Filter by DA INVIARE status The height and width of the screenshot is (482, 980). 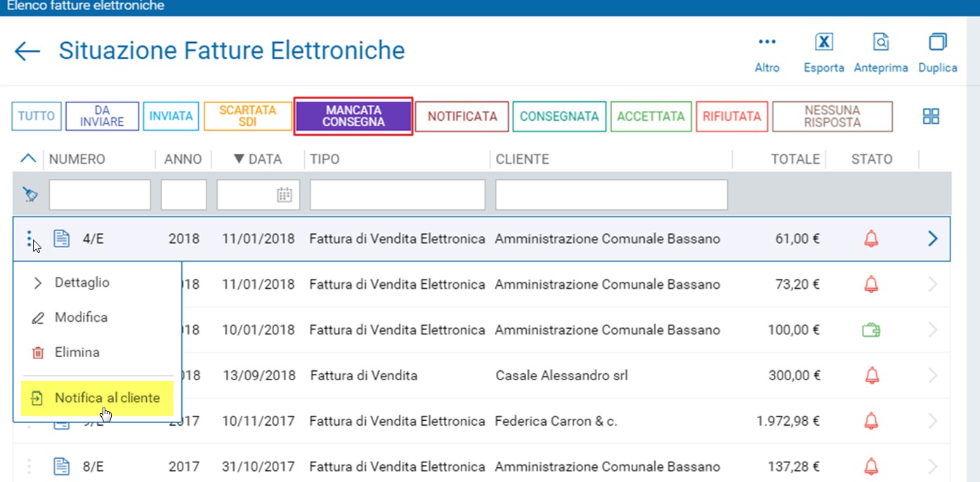coord(102,117)
